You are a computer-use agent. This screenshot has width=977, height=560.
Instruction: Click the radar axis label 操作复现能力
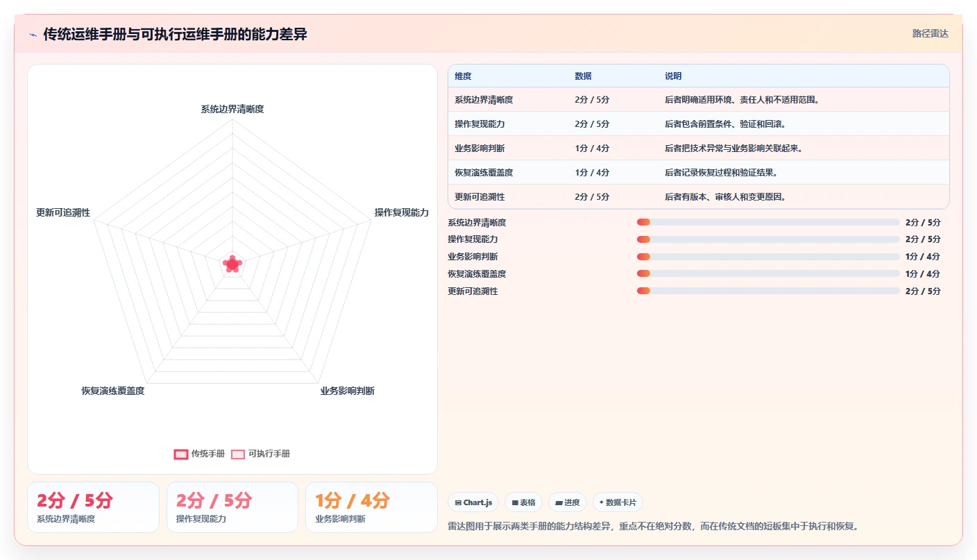402,212
